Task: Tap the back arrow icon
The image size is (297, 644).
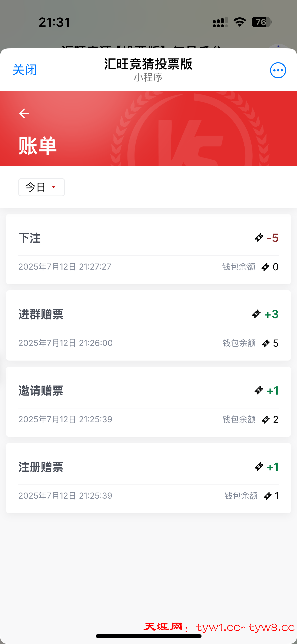Action: (24, 113)
